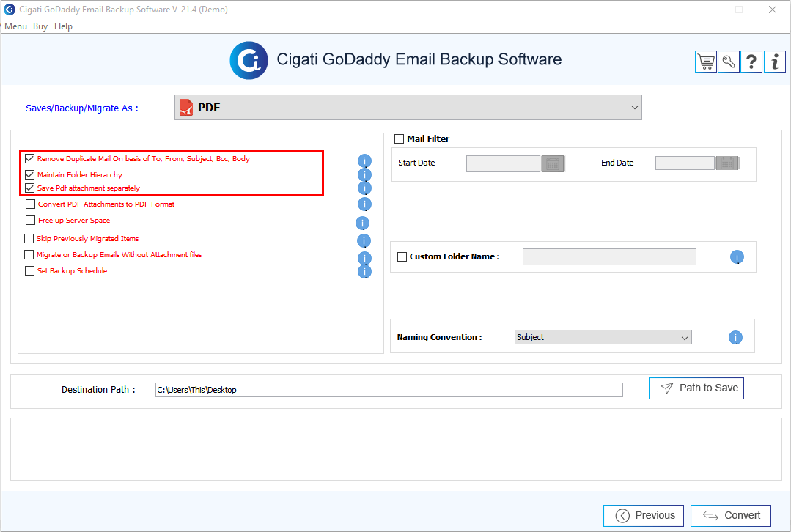Check Skip Previously Migrated Items
791x532 pixels.
coord(29,238)
